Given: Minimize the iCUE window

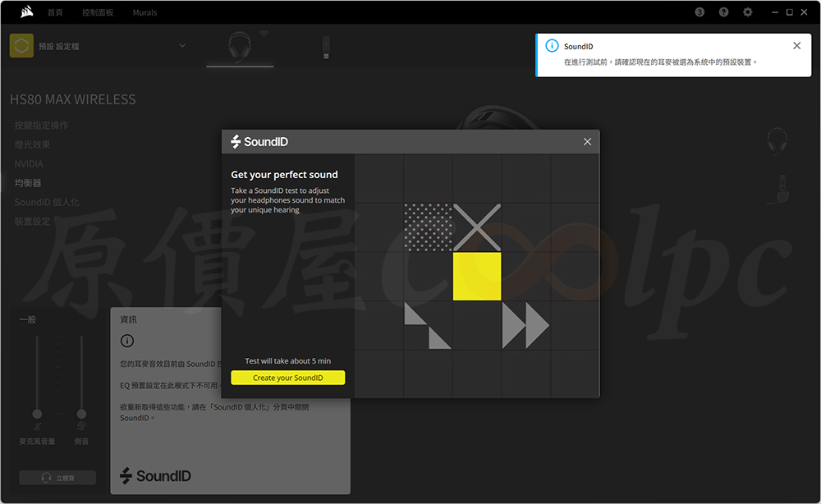Looking at the screenshot, I should tap(775, 12).
